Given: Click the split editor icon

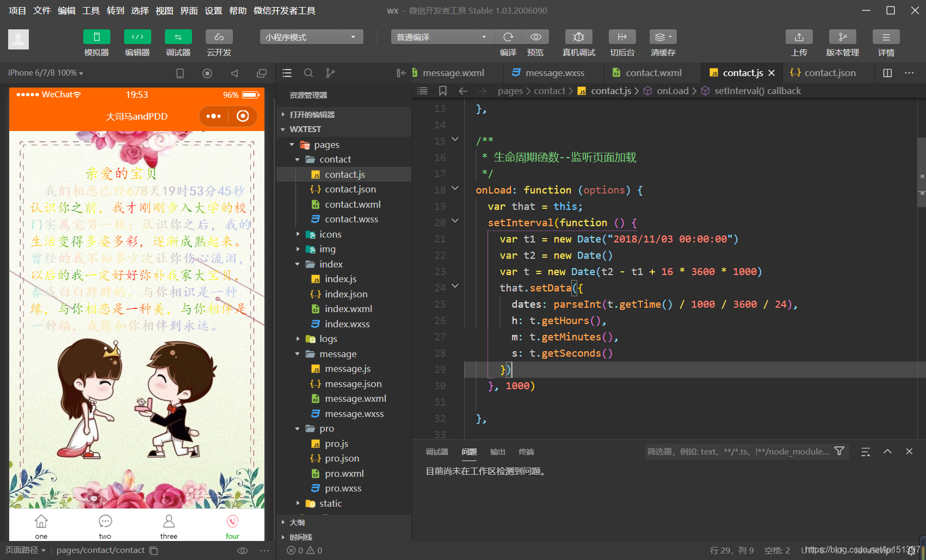Looking at the screenshot, I should point(887,73).
